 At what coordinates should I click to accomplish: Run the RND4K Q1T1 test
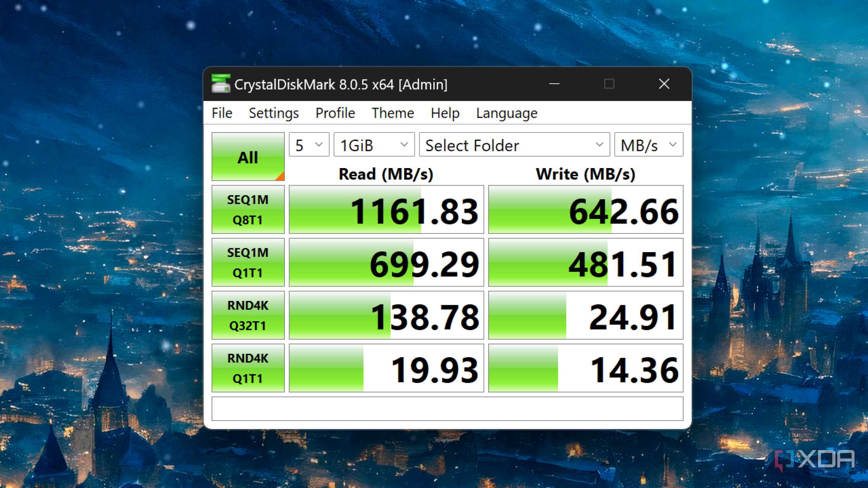click(x=248, y=368)
